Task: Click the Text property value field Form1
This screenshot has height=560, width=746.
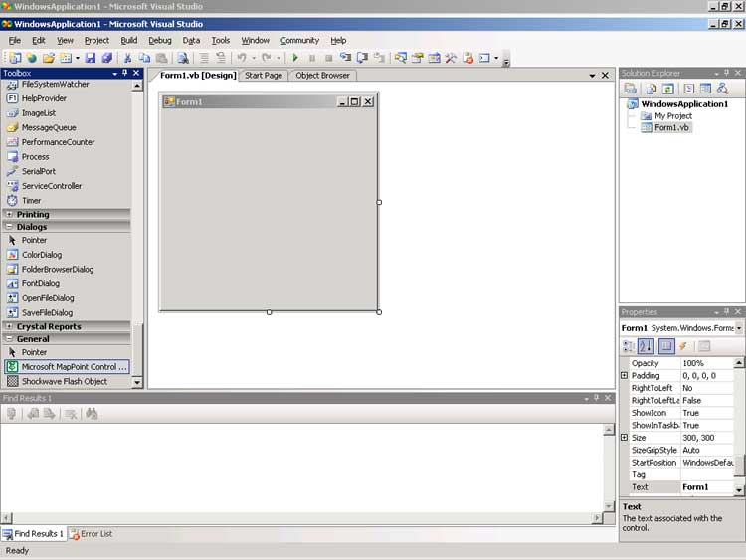Action: click(x=707, y=487)
